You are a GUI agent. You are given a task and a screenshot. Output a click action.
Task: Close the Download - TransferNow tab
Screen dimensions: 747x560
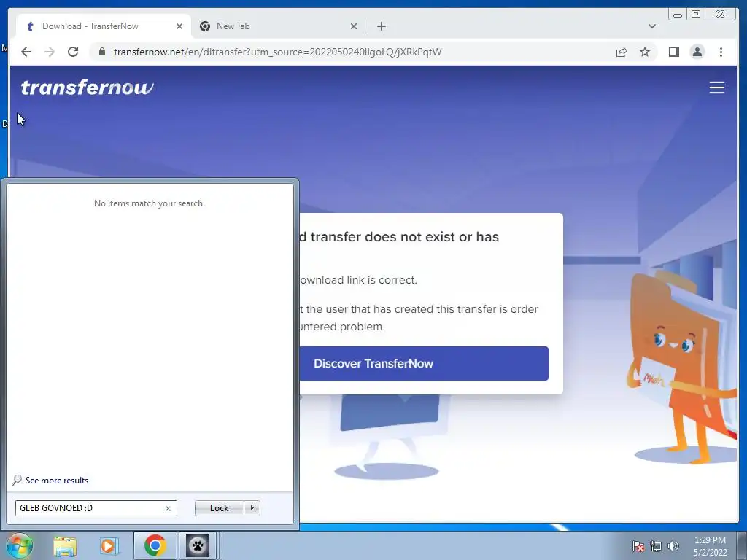(x=179, y=26)
